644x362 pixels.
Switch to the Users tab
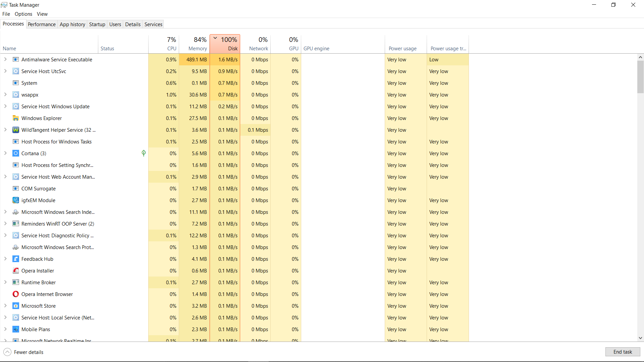click(x=115, y=24)
